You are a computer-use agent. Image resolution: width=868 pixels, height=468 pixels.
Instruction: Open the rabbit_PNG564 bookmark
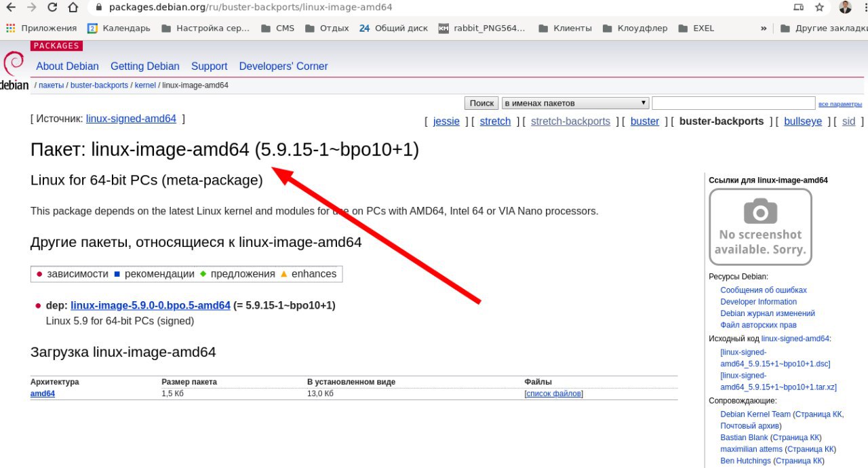(x=482, y=28)
